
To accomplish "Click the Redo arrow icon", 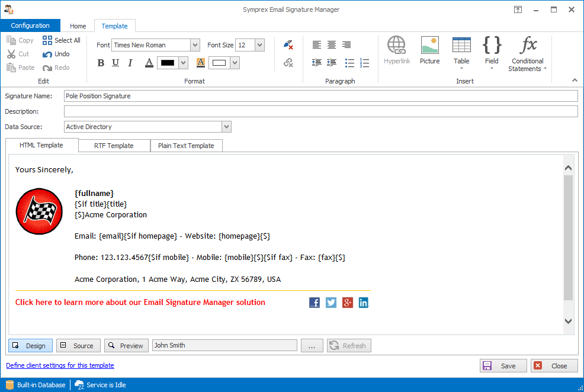I will [x=47, y=68].
